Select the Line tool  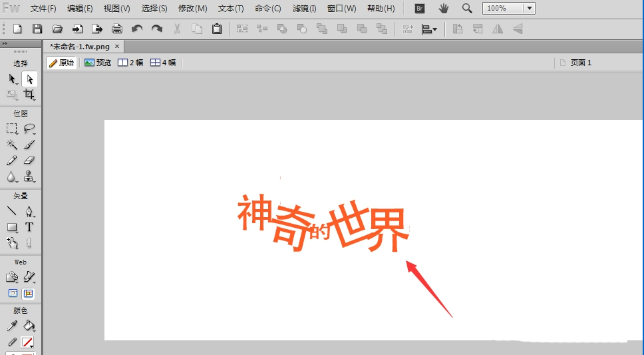[12, 211]
